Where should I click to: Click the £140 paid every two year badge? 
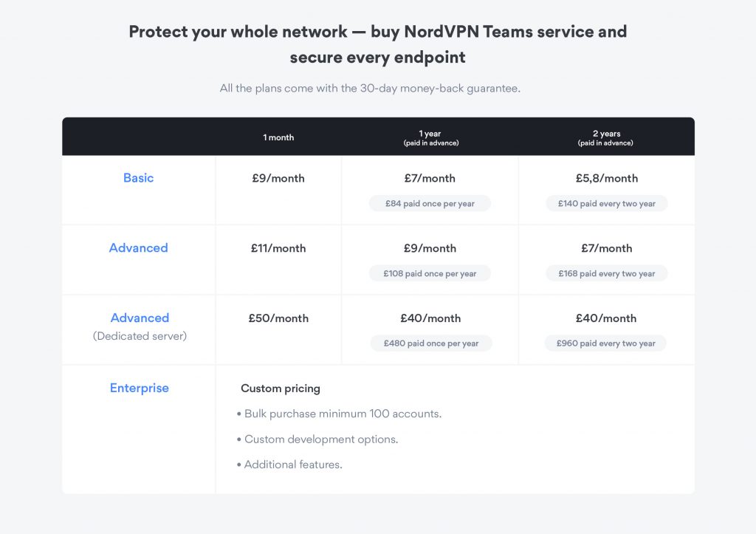pyautogui.click(x=606, y=204)
